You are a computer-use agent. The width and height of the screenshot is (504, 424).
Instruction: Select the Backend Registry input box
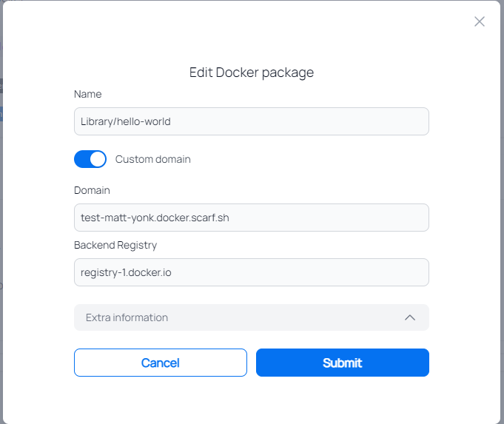point(252,272)
